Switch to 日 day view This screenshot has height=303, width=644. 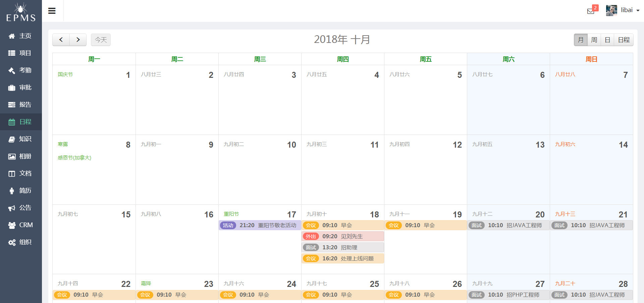click(607, 40)
